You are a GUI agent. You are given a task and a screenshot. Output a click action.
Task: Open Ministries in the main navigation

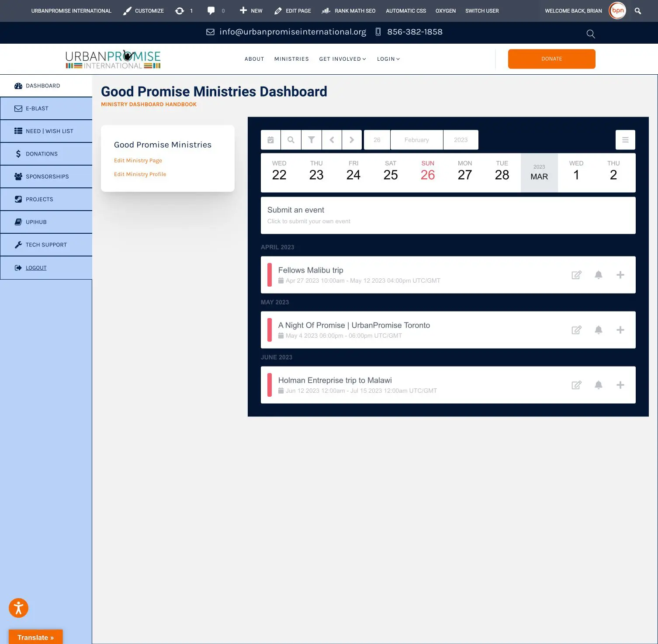coord(291,59)
